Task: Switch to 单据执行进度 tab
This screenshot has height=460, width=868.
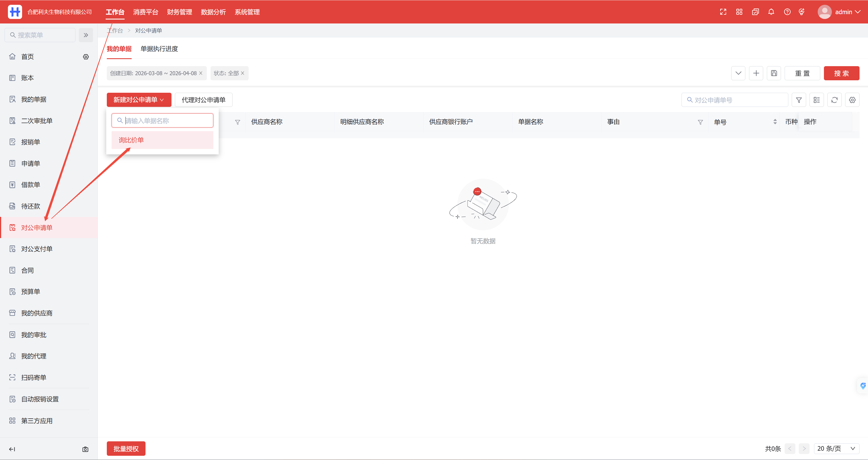Action: [159, 49]
